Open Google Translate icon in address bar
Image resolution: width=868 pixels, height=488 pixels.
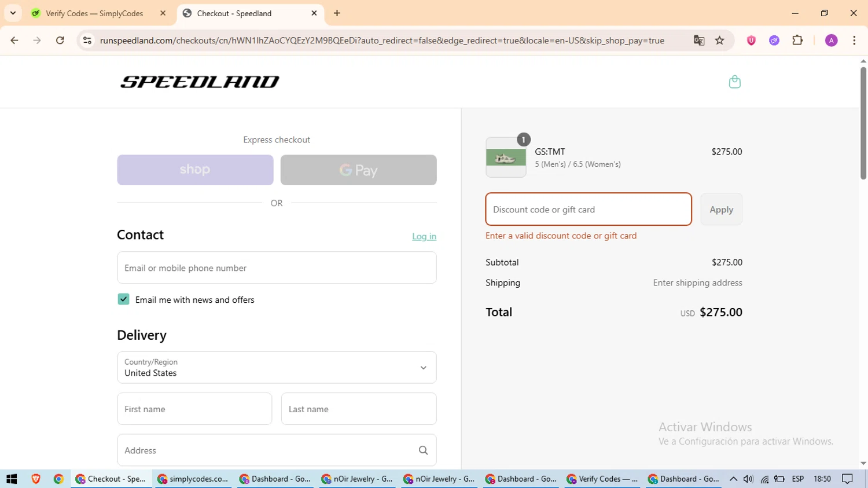pos(699,41)
